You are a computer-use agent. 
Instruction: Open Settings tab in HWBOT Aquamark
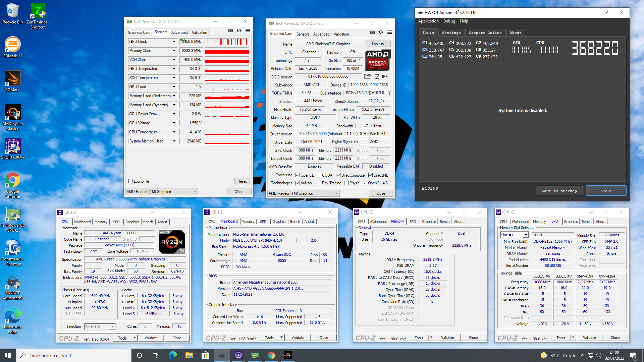click(451, 33)
